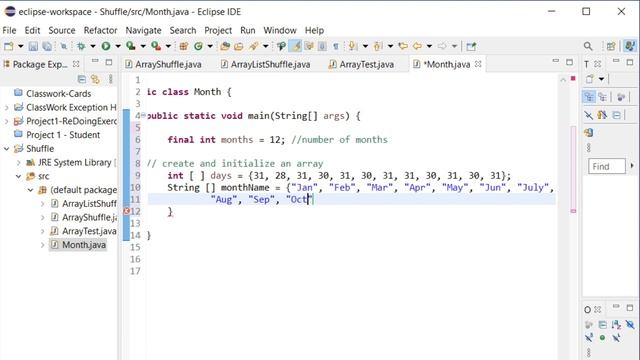This screenshot has height=360, width=640.
Task: Click Last Edit Location arrow icon
Action: point(403,47)
